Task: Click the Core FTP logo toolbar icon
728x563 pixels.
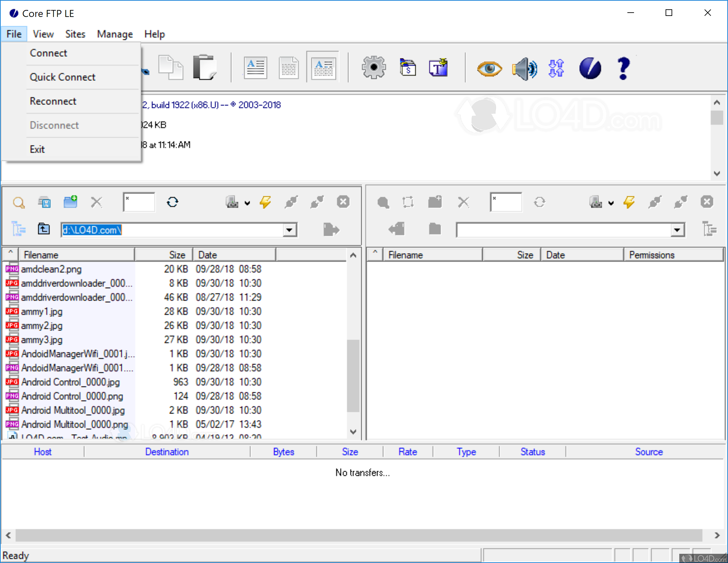Action: 590,68
